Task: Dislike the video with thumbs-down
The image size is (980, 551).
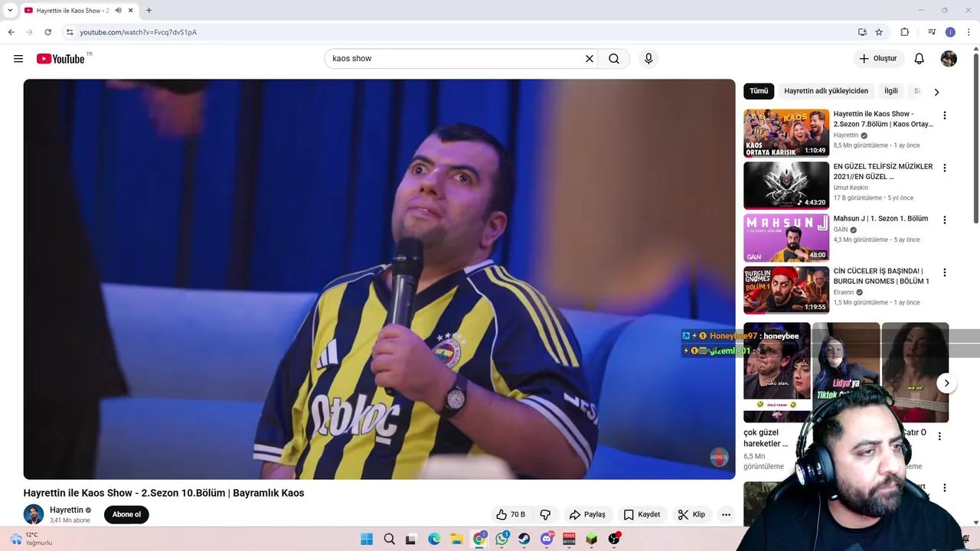Action: tap(545, 514)
